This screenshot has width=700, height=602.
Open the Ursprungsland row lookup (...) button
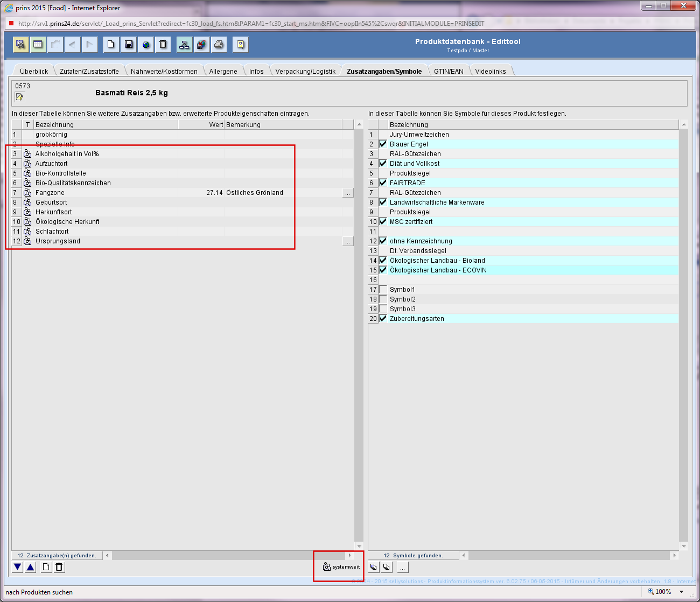pyautogui.click(x=348, y=241)
